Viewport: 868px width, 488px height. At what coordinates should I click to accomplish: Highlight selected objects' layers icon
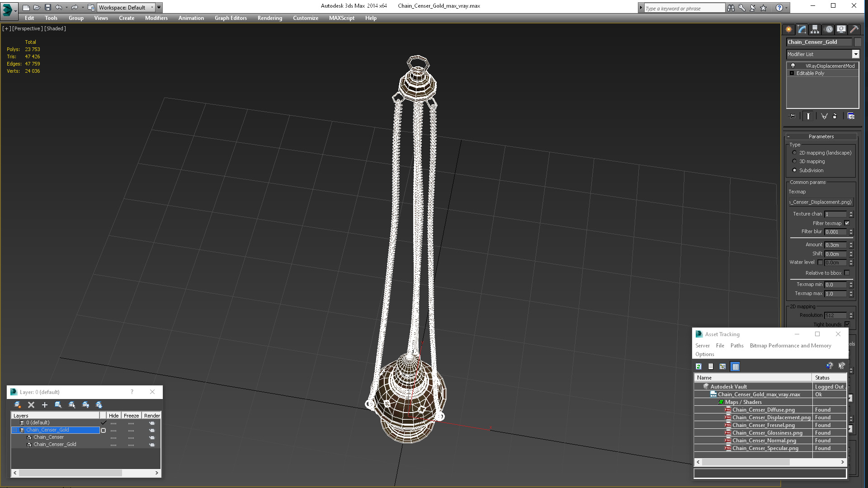pos(72,405)
